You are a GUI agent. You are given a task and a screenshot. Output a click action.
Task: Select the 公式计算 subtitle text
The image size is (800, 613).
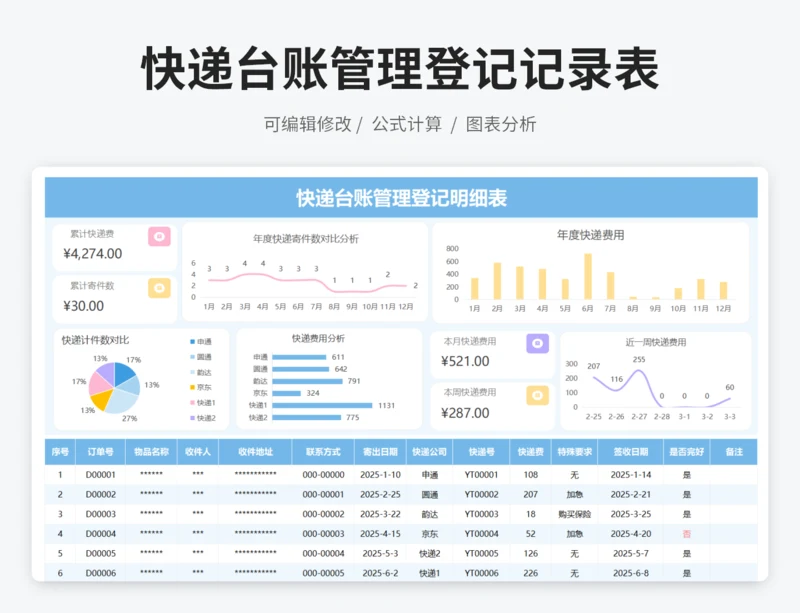click(407, 124)
